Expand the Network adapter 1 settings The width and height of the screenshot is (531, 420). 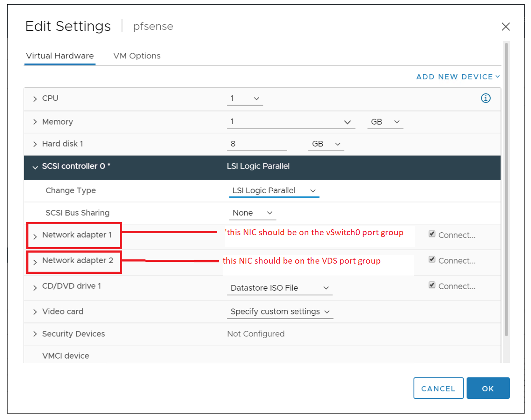35,235
